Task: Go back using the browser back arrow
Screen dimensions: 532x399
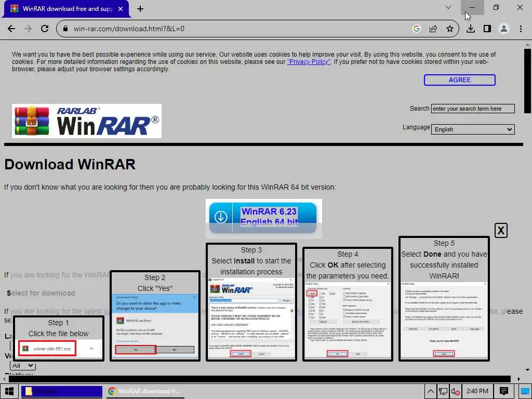Action: [x=11, y=29]
